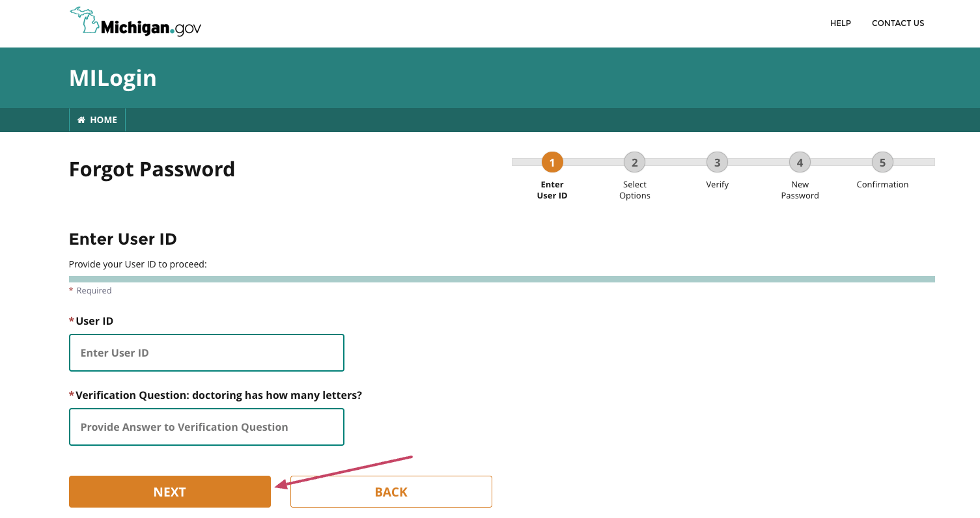This screenshot has width=980, height=518.
Task: Go to HOME in navigation bar
Action: pyautogui.click(x=97, y=120)
